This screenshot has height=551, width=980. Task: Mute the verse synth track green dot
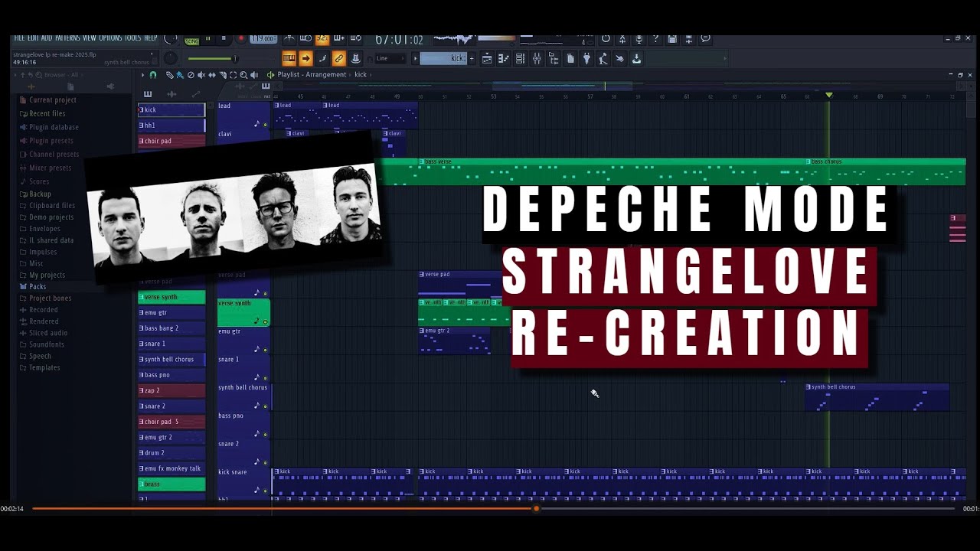point(266,321)
